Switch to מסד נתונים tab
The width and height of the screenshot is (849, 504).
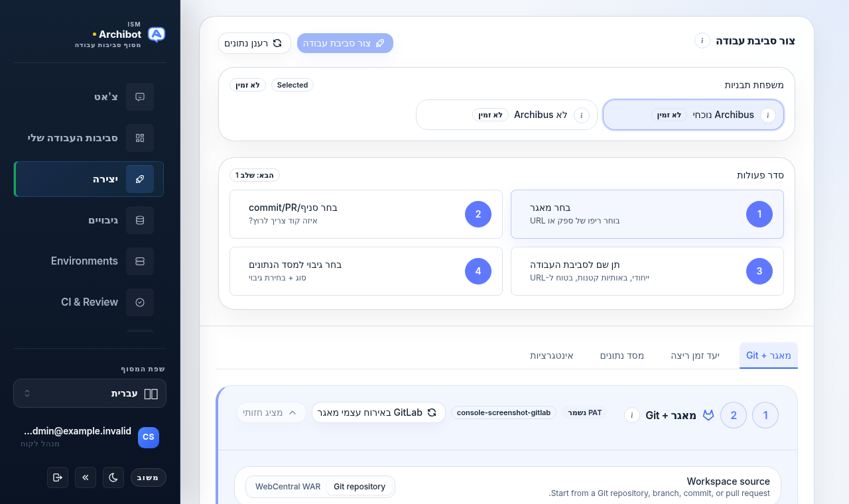(x=622, y=355)
